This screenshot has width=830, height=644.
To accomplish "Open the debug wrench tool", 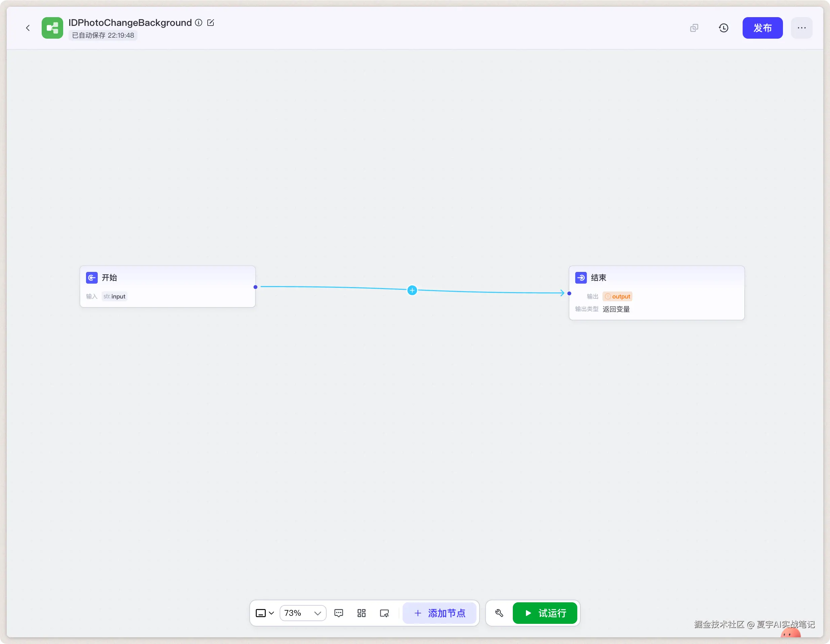I will tap(499, 613).
